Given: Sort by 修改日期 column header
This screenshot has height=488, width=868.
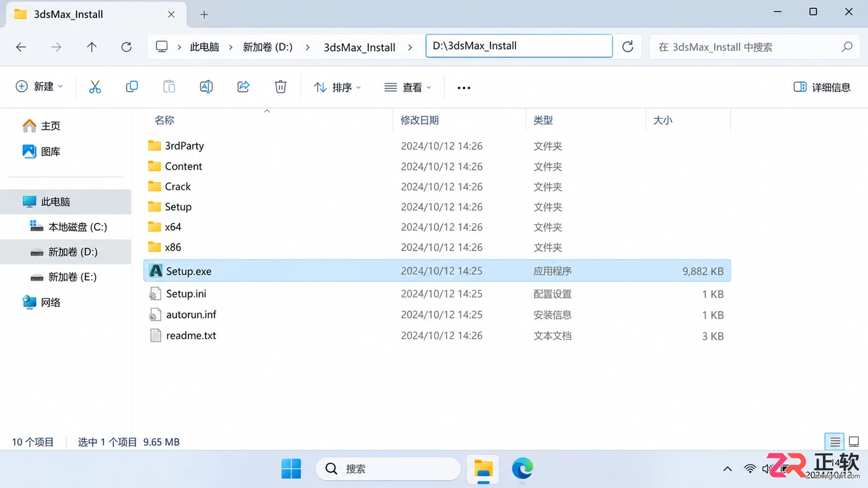Looking at the screenshot, I should coord(420,120).
